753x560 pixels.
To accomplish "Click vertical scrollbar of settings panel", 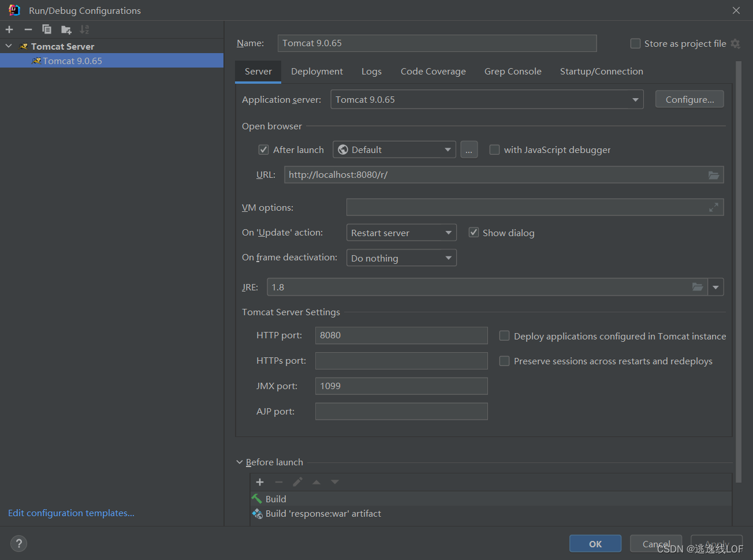I will (x=739, y=271).
